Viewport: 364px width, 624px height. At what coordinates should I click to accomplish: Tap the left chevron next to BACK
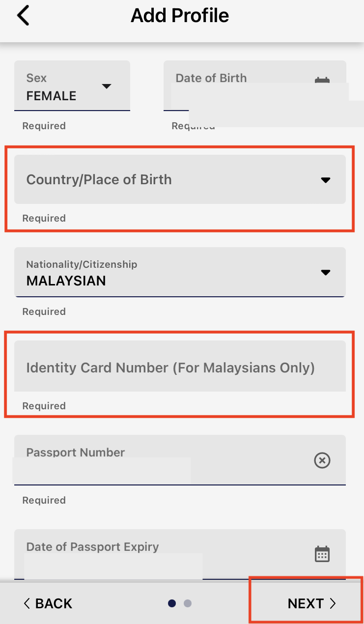pos(27,603)
